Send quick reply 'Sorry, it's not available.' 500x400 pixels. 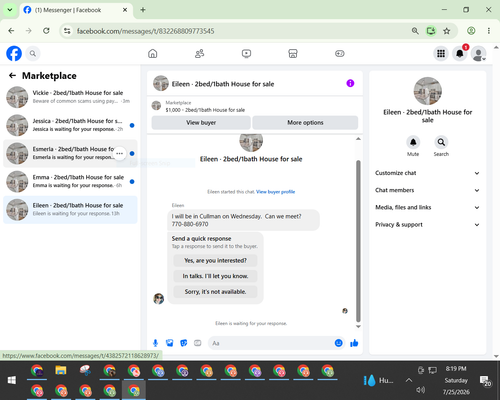[x=215, y=292]
